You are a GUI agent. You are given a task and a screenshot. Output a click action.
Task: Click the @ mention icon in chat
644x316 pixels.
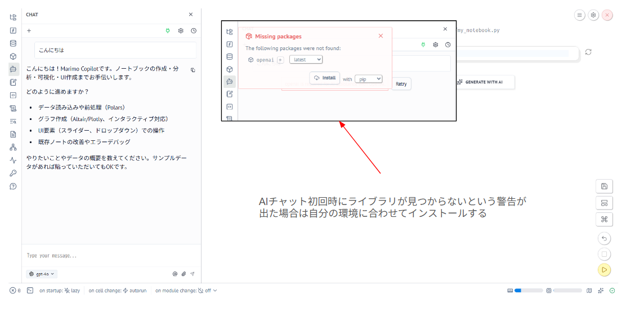[175, 274]
